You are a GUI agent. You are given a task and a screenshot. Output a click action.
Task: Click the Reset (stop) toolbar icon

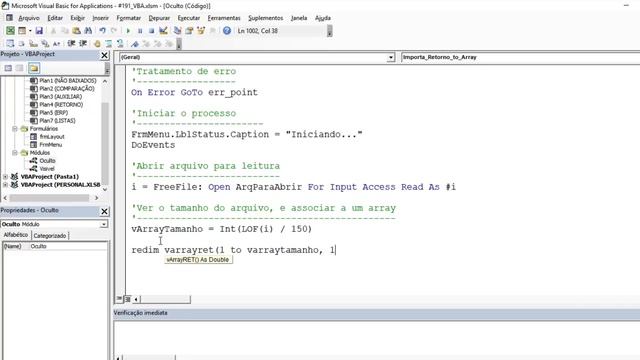[151, 31]
